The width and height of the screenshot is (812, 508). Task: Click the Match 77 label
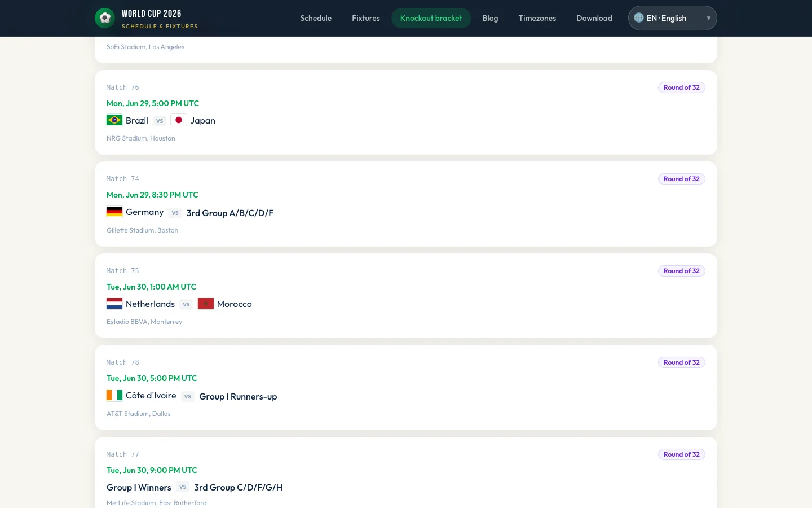(x=123, y=454)
